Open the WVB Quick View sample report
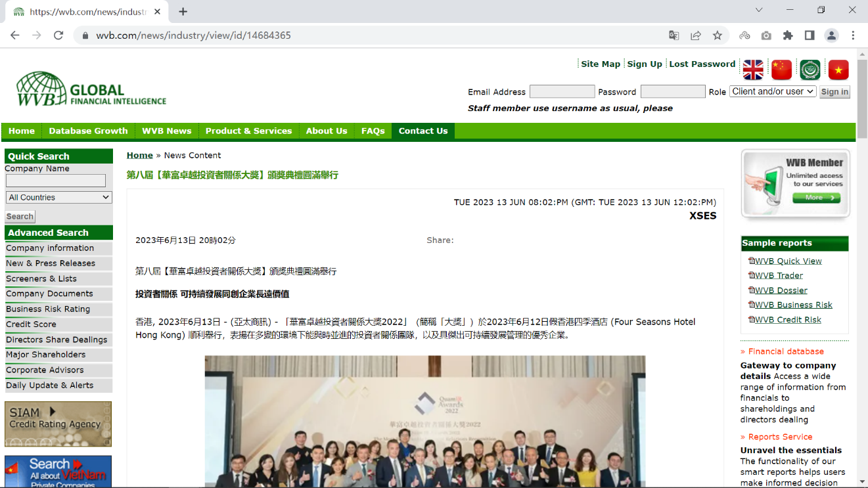Screen dimensions: 868x488 pyautogui.click(x=788, y=261)
